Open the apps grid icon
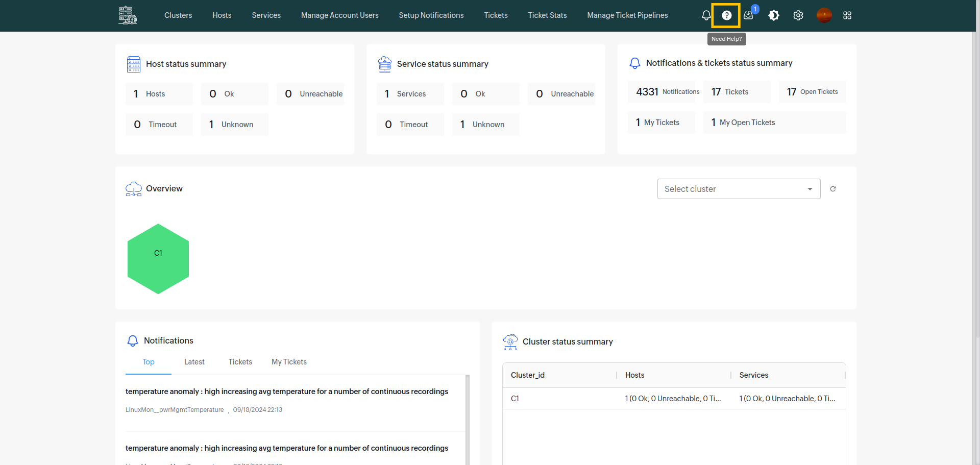The height and width of the screenshot is (465, 980). click(847, 15)
